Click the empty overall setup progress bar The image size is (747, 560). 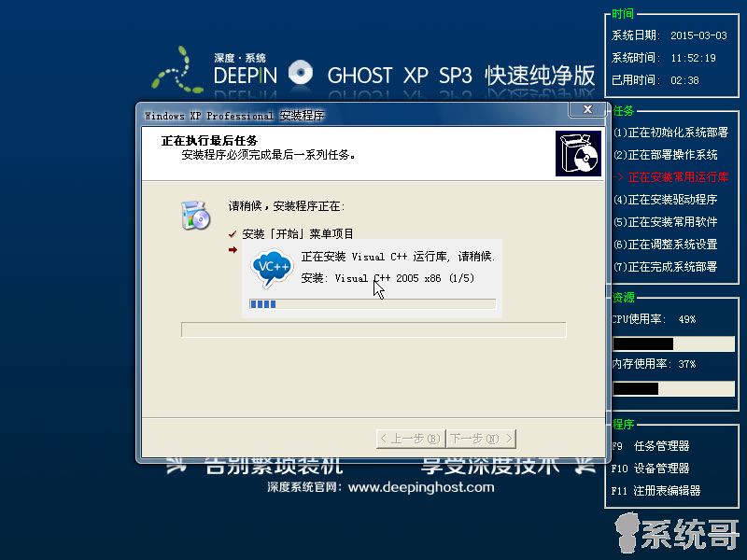click(373, 329)
